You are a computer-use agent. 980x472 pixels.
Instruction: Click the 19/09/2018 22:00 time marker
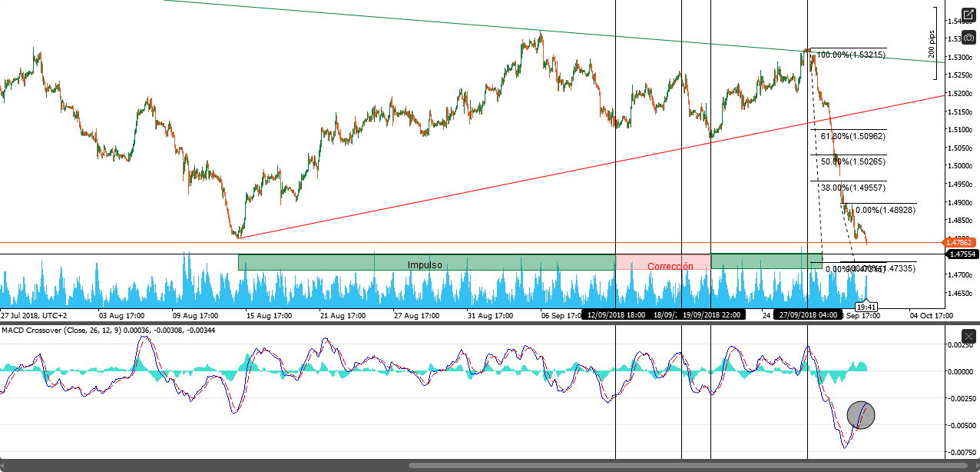pyautogui.click(x=712, y=314)
